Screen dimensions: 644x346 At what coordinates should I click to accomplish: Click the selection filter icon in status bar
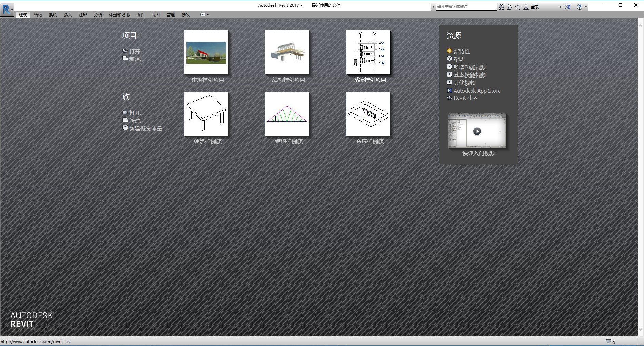pos(608,342)
